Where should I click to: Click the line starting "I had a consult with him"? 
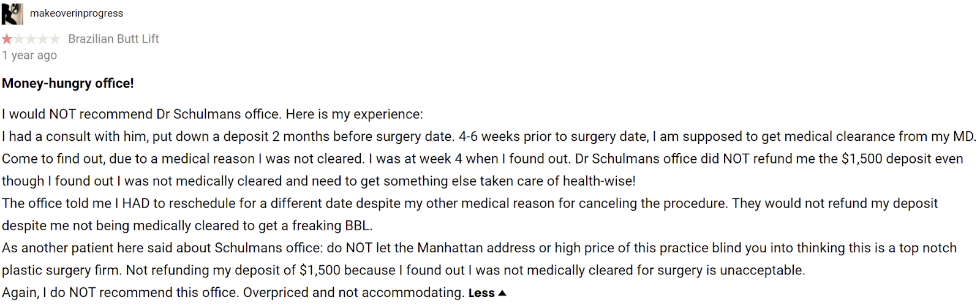pyautogui.click(x=489, y=137)
